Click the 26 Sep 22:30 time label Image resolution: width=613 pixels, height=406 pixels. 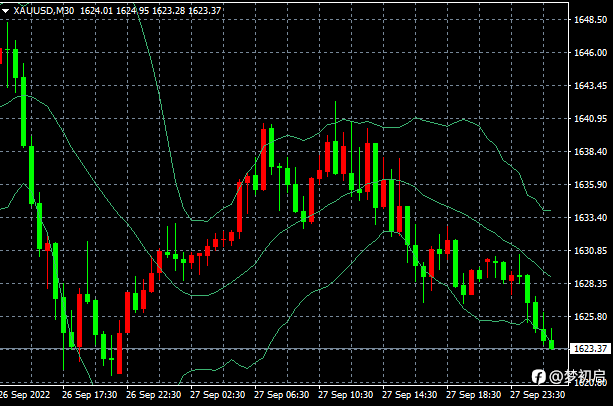154,395
